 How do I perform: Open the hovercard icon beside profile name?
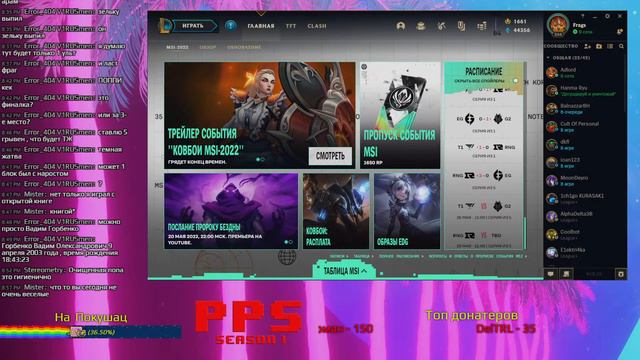tap(620, 31)
